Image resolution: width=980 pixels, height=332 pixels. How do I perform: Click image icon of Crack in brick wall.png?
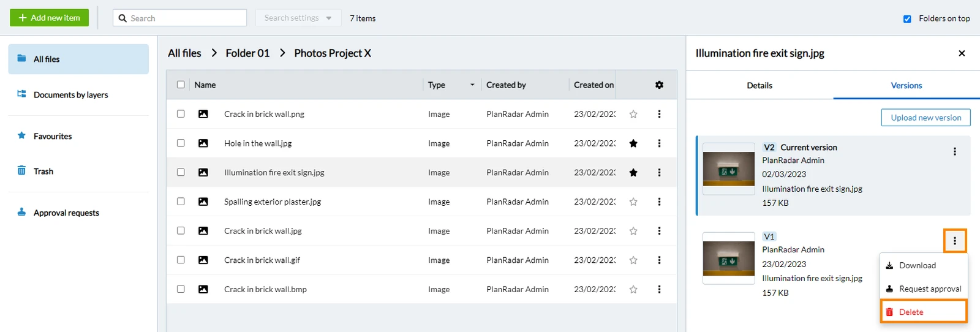coord(203,114)
